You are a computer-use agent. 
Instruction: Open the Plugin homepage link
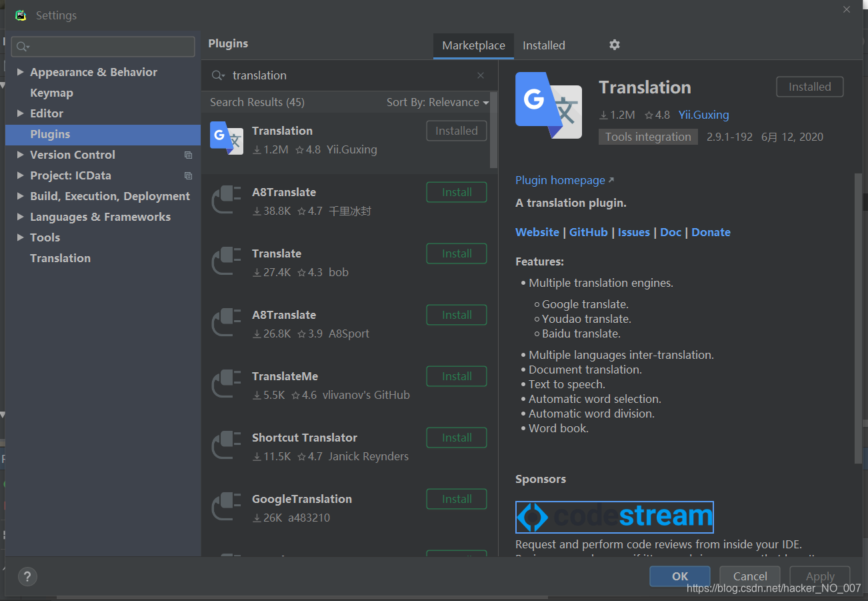coord(565,180)
